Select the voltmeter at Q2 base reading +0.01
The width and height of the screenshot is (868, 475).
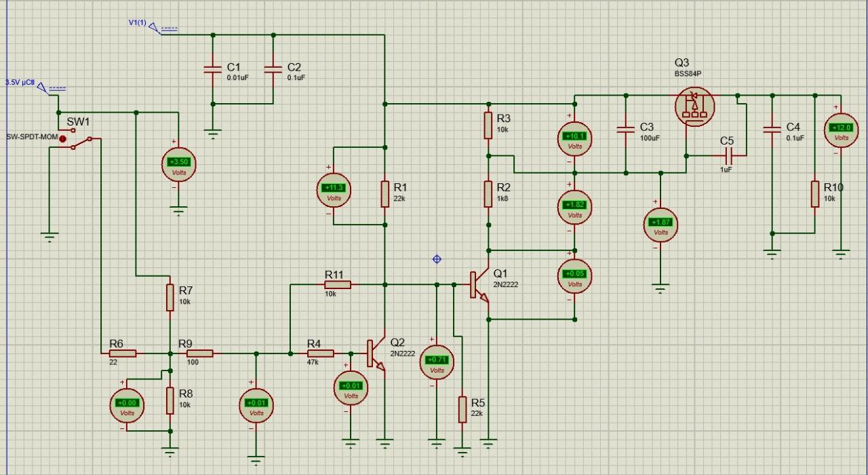351,387
